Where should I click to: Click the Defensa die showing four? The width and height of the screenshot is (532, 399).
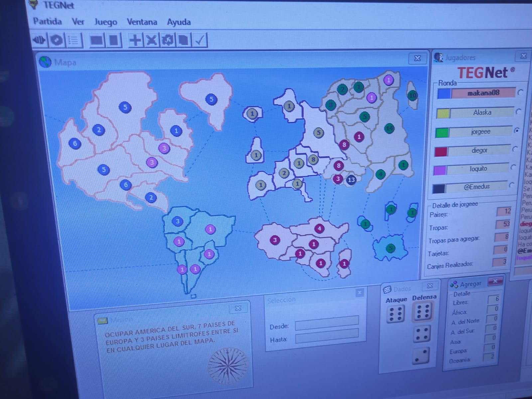tap(422, 334)
